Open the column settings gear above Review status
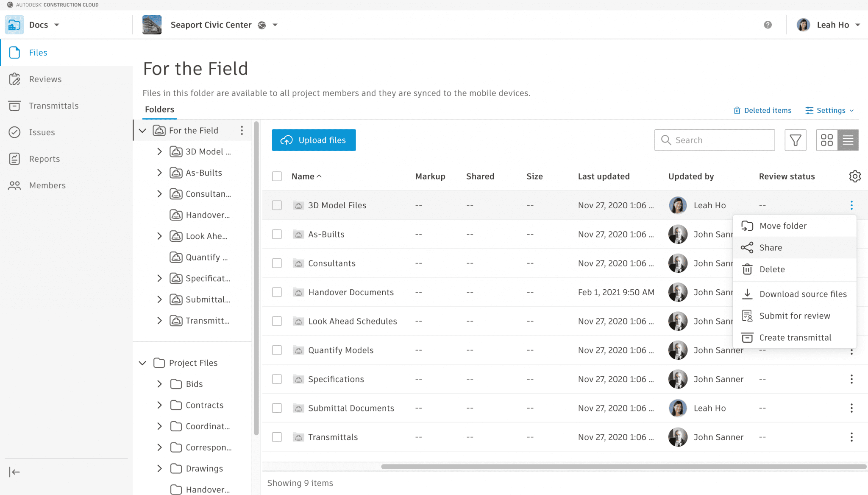The image size is (868, 495). click(x=855, y=176)
